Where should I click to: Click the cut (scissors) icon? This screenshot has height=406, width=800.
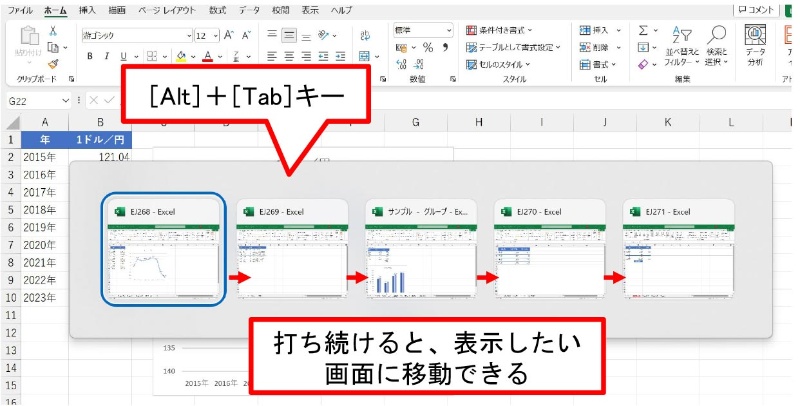(53, 30)
